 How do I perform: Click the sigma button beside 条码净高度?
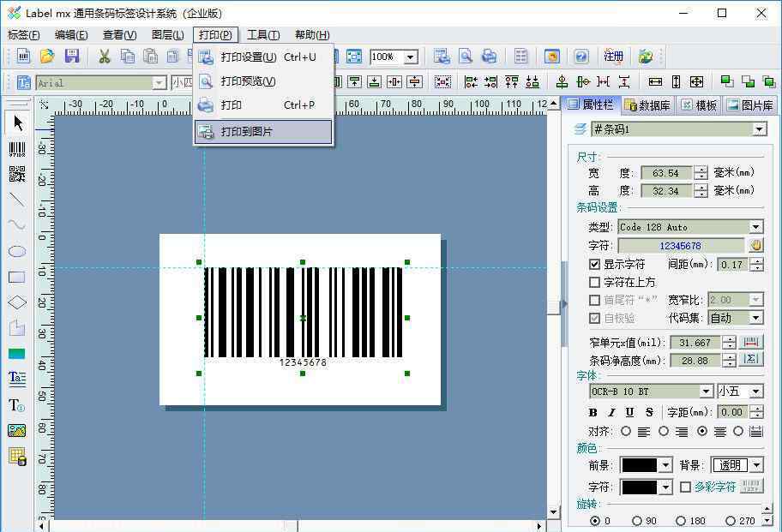point(751,359)
